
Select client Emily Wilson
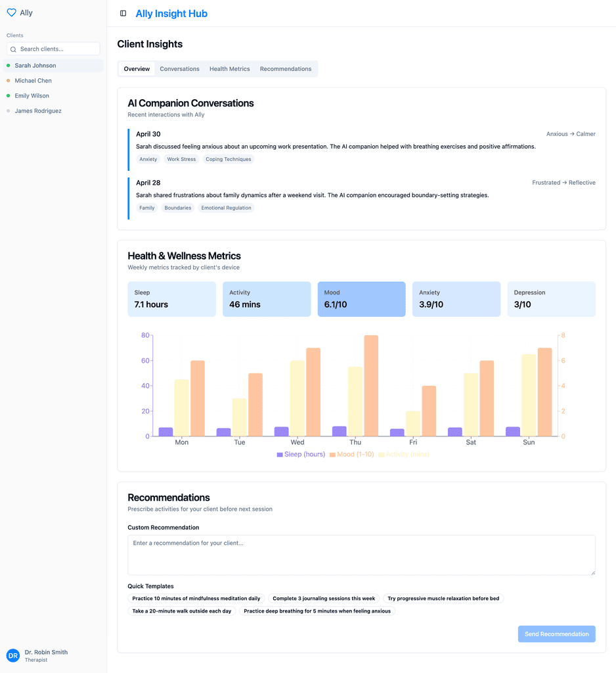pos(53,96)
